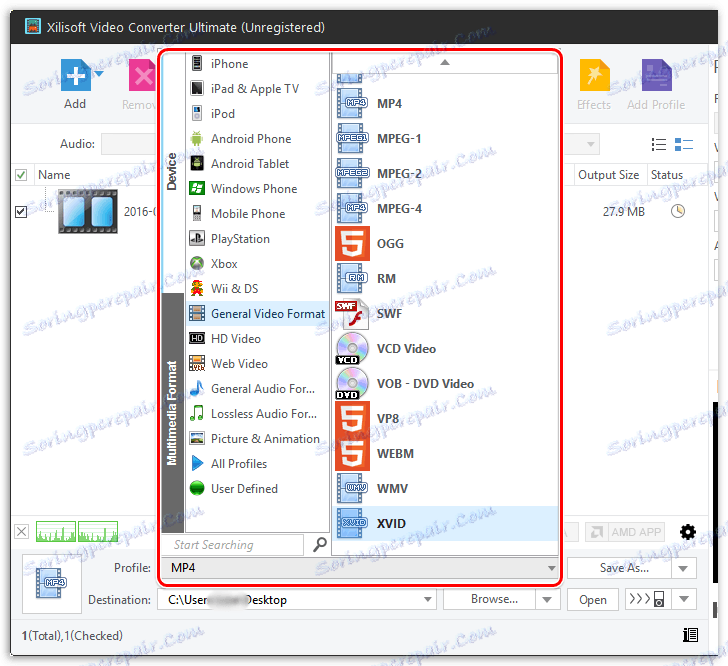Toggle the select-all checkbox beside Name
Viewport: 728px width, 666px height.
(x=21, y=175)
